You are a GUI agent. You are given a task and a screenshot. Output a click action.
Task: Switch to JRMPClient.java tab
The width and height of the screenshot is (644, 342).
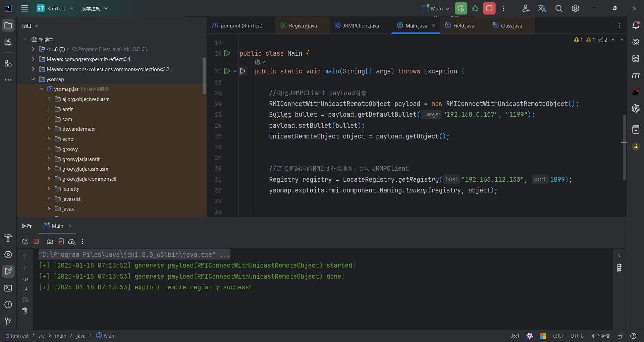[x=357, y=25]
